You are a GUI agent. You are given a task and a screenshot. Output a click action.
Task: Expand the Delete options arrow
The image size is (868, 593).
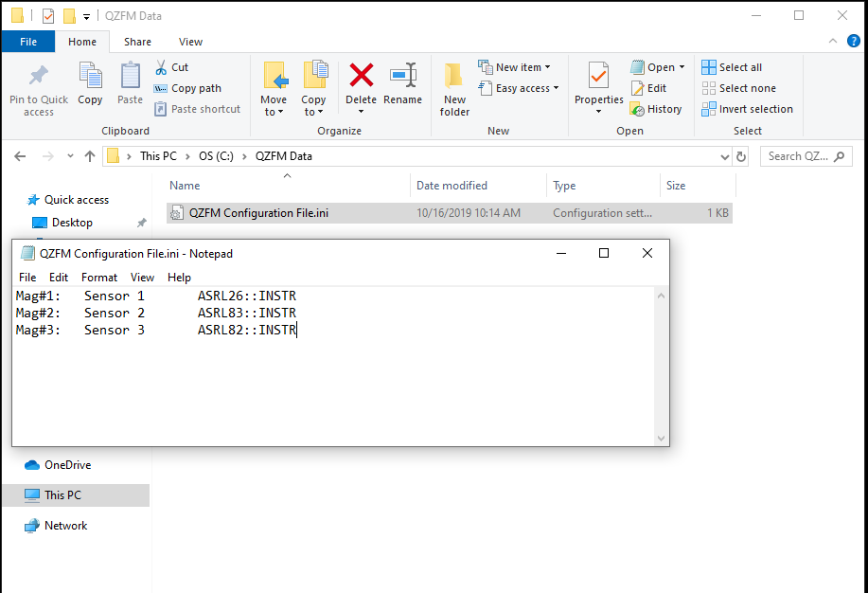point(361,112)
